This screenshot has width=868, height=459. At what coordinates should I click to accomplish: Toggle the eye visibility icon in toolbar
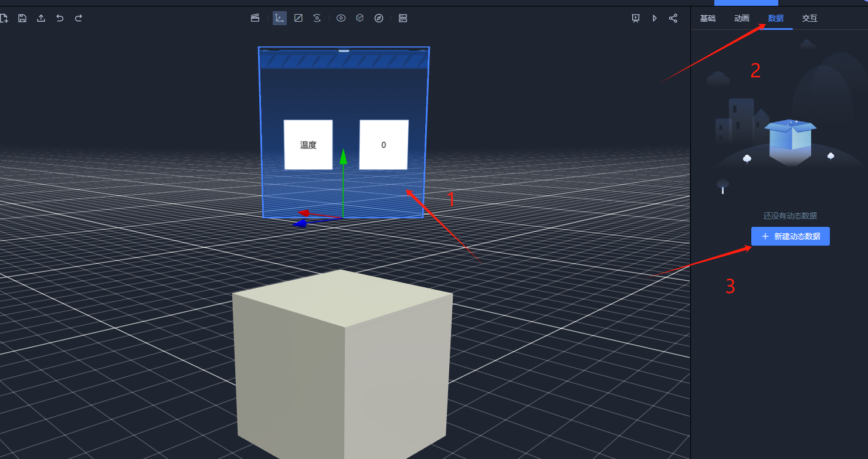coord(341,18)
